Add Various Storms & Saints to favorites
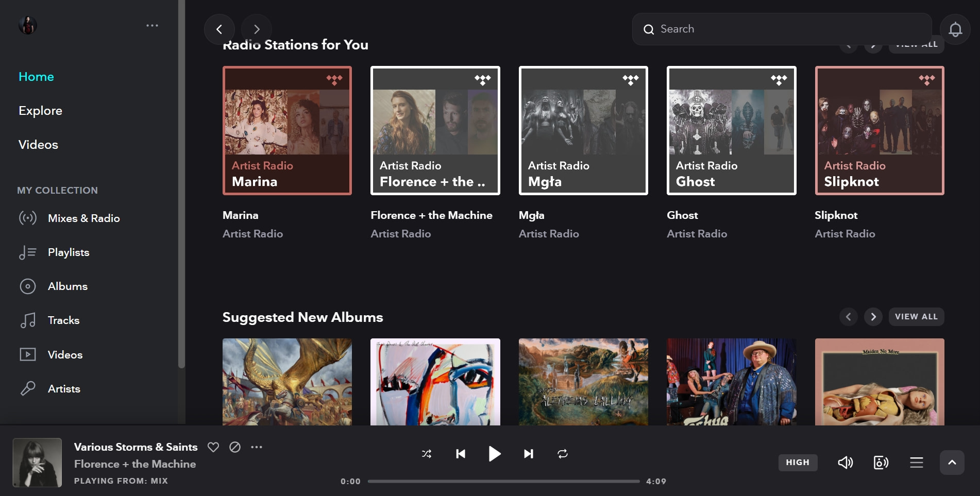980x496 pixels. tap(213, 447)
